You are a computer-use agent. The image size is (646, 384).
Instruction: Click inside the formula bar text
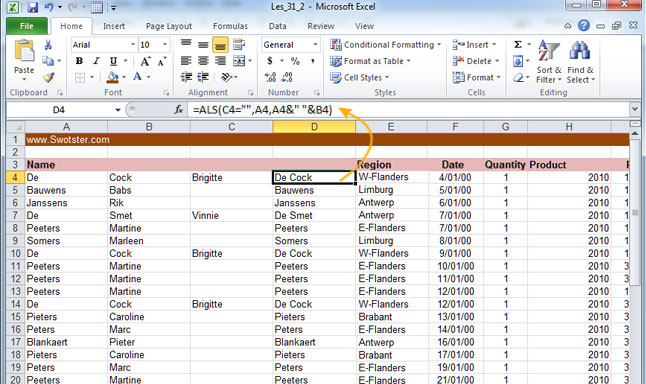[x=262, y=110]
